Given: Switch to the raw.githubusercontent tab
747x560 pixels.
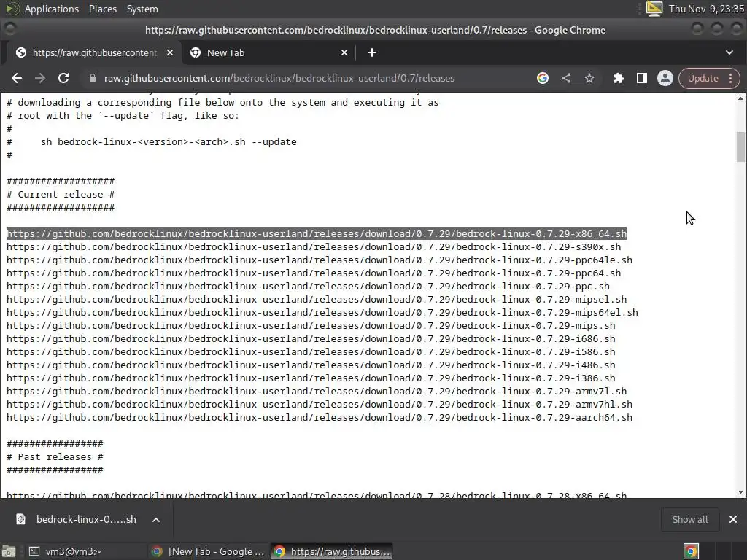Looking at the screenshot, I should (94, 52).
